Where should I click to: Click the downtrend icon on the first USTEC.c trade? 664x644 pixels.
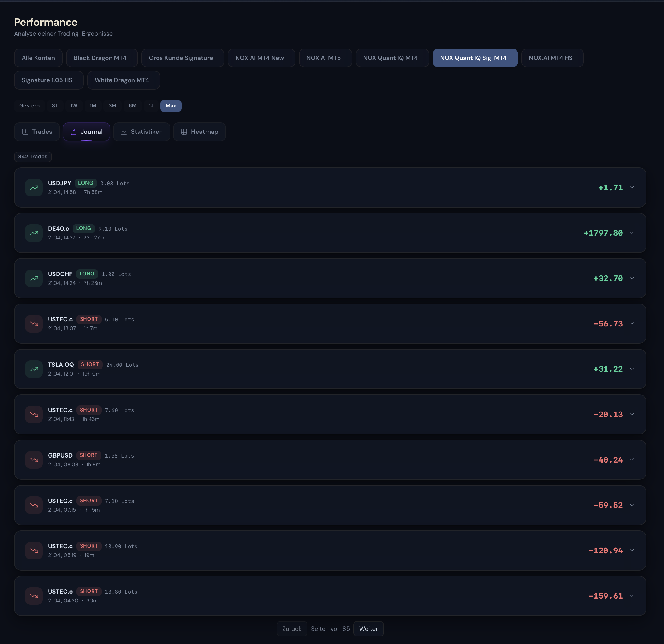[34, 323]
